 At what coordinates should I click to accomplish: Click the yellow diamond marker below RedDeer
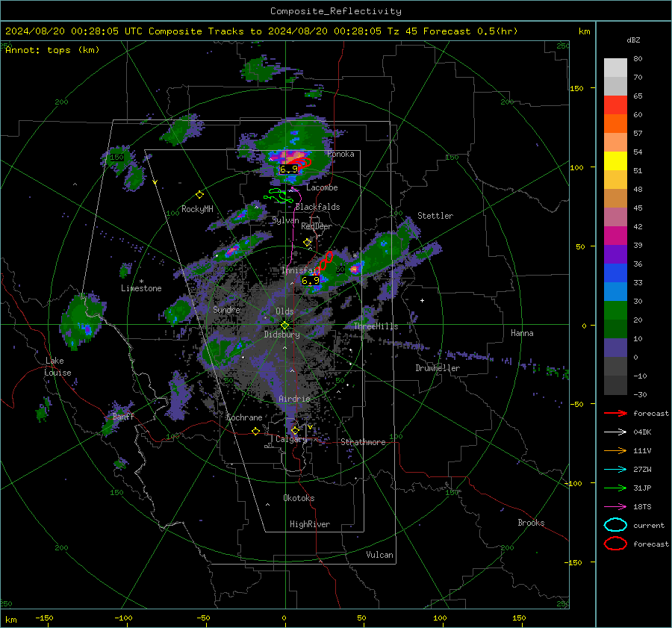pos(307,243)
